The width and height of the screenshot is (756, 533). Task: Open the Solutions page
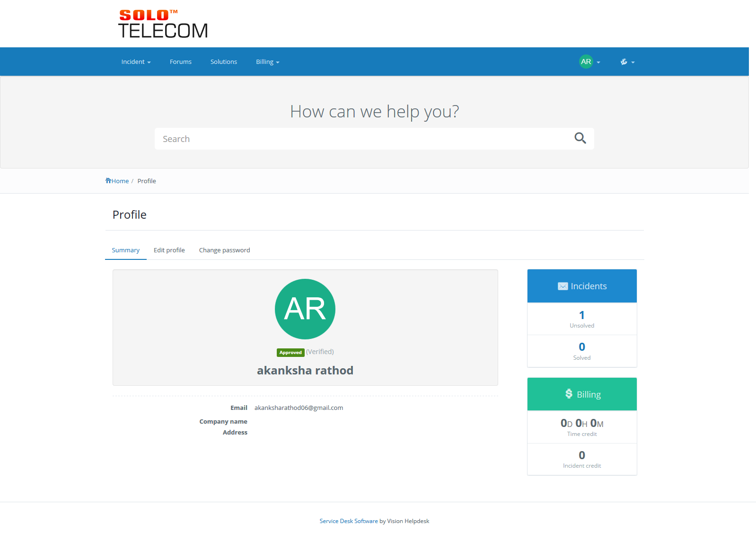(x=224, y=62)
